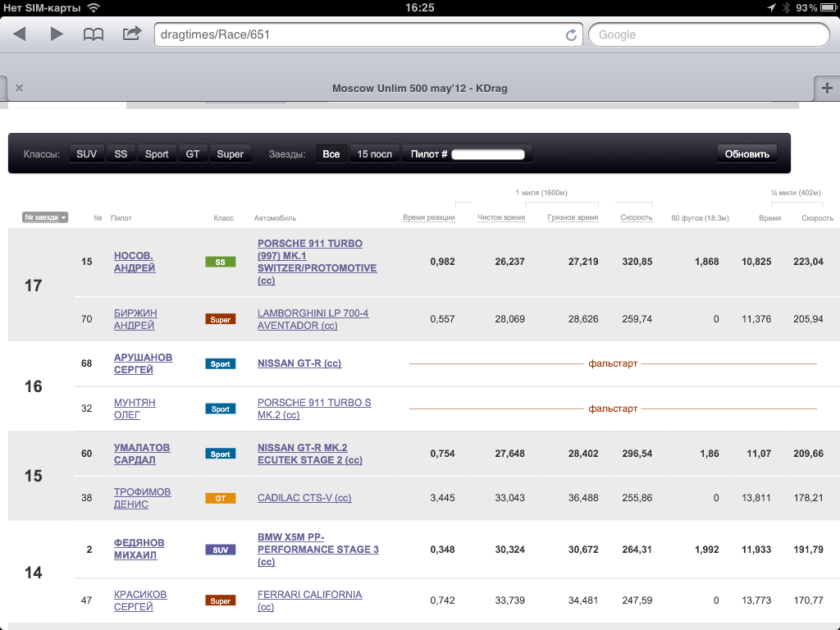840x630 pixels.
Task: Click Super class badge for Красиков
Action: 220,600
